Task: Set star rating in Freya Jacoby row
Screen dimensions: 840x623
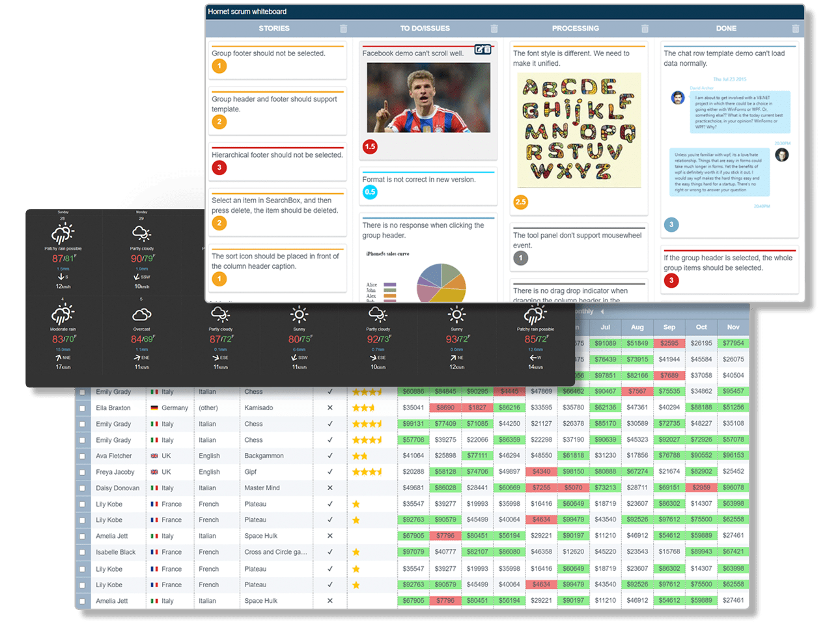Action: 367,472
